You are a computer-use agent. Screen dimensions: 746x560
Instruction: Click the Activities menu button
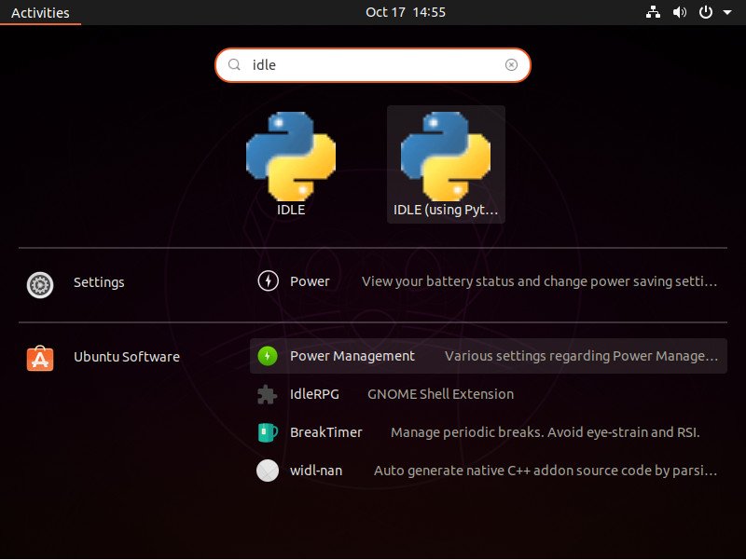point(40,12)
